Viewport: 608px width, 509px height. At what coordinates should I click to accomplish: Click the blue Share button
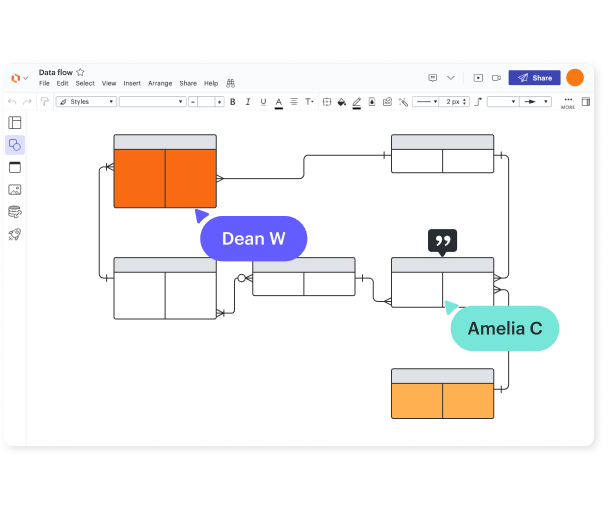click(534, 78)
